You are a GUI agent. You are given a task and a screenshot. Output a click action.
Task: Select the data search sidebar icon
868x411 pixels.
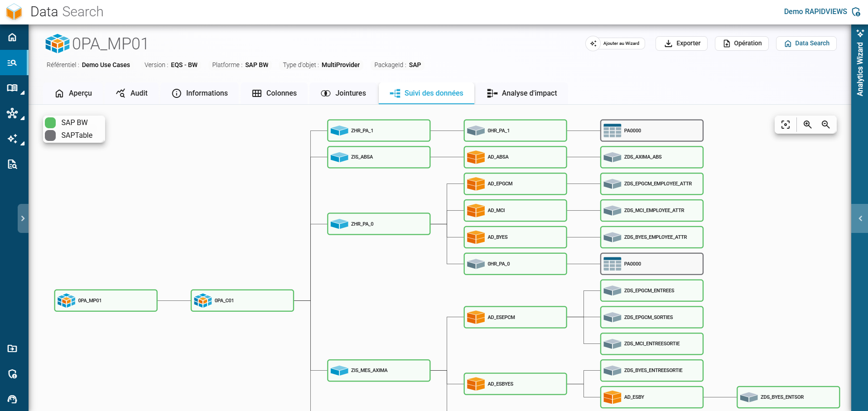coord(12,63)
